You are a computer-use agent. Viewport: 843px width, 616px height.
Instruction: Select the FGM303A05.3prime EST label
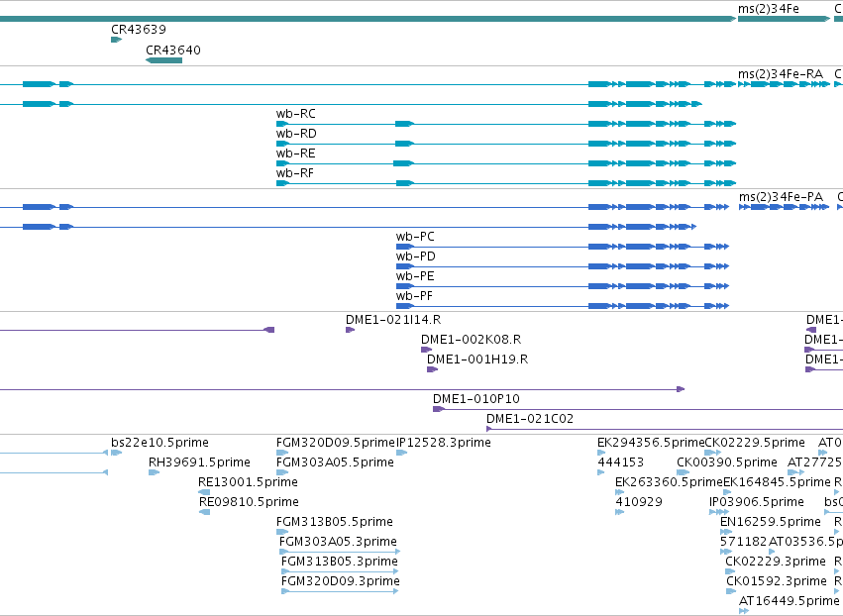point(338,543)
